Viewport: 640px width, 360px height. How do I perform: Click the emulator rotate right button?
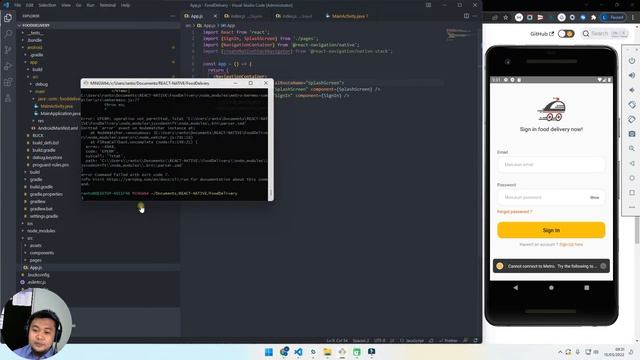(632, 119)
